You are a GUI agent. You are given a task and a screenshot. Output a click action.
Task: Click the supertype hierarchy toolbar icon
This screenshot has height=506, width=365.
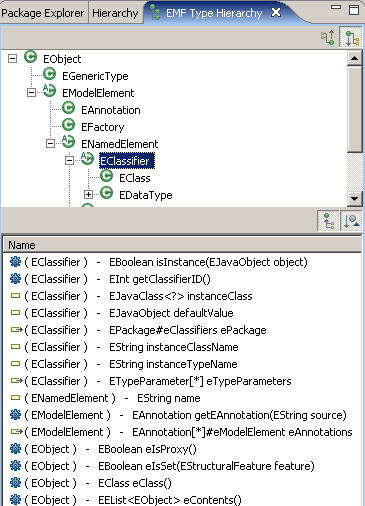point(327,38)
